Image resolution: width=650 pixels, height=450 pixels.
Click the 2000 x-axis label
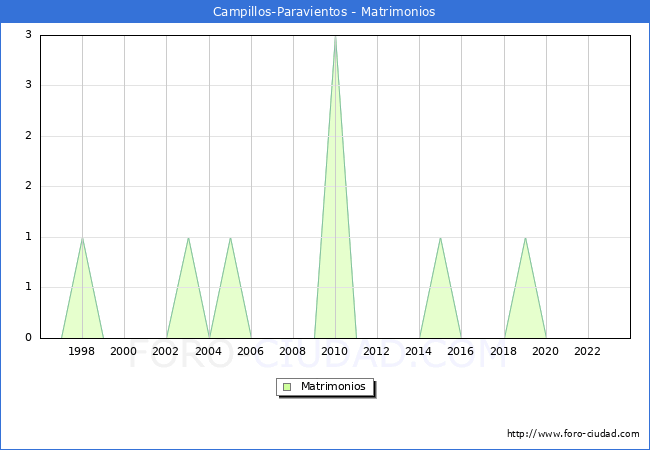coord(124,351)
